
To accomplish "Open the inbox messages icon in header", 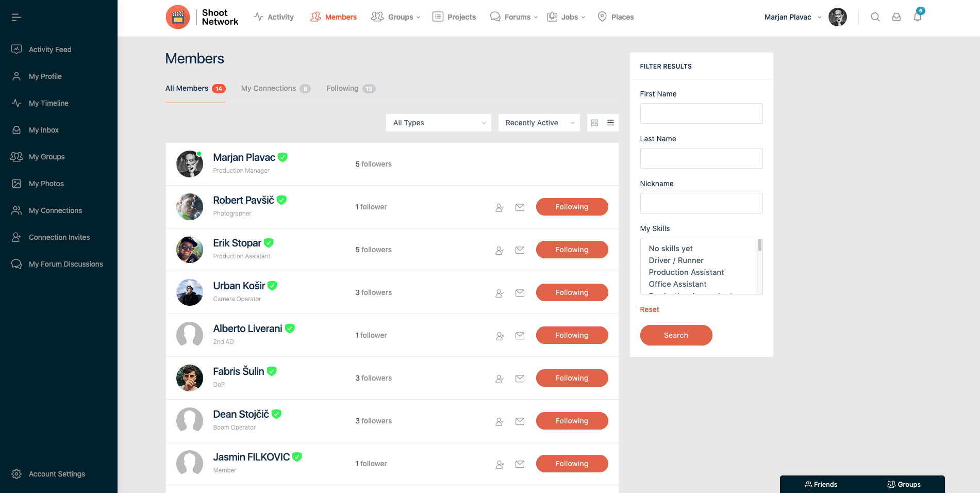I will [x=896, y=17].
